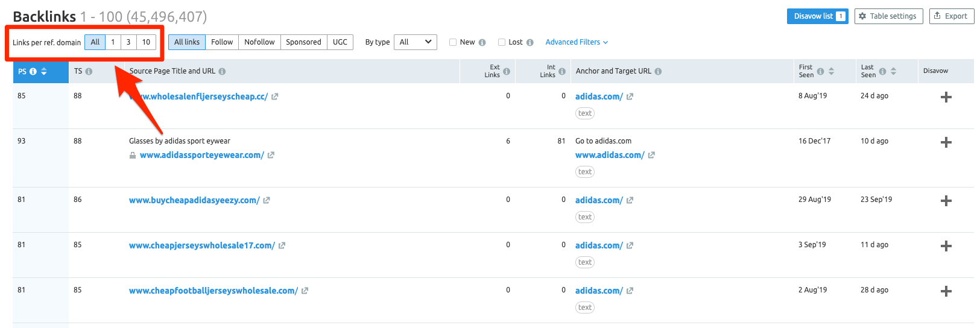Sort by First Seen arrows

[x=831, y=71]
